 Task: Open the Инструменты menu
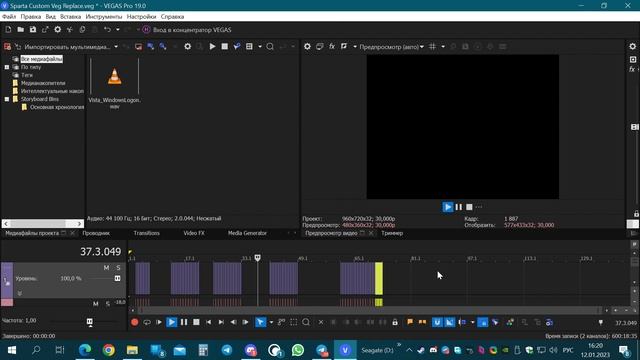104,17
